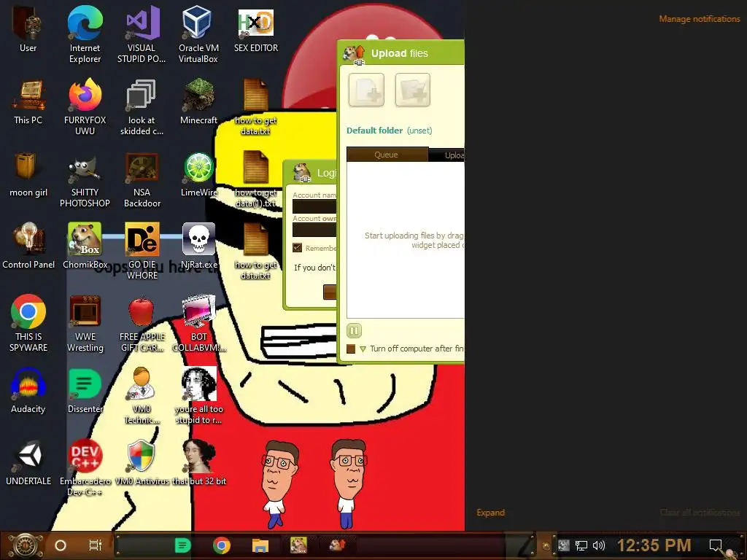Viewport: 747px width, 560px height.
Task: Open Oracle VM VirtualBox shortcut
Action: (x=198, y=34)
